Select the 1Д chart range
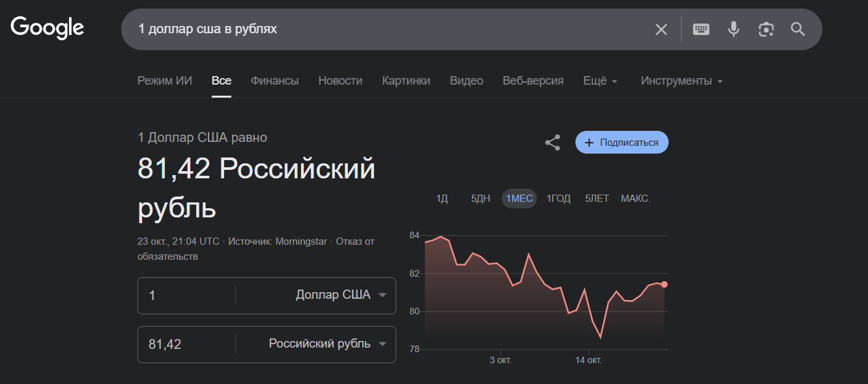Viewport: 868px width, 384px height. point(442,199)
